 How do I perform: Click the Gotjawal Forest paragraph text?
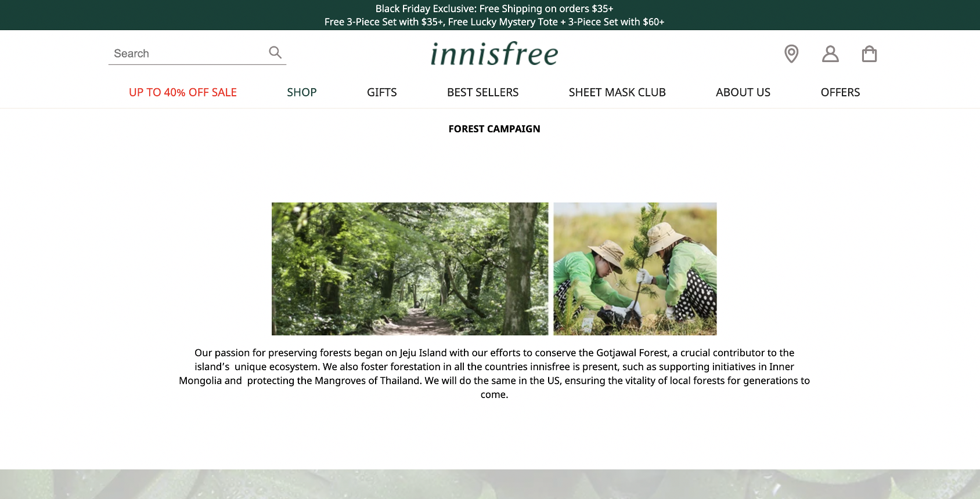point(494,374)
